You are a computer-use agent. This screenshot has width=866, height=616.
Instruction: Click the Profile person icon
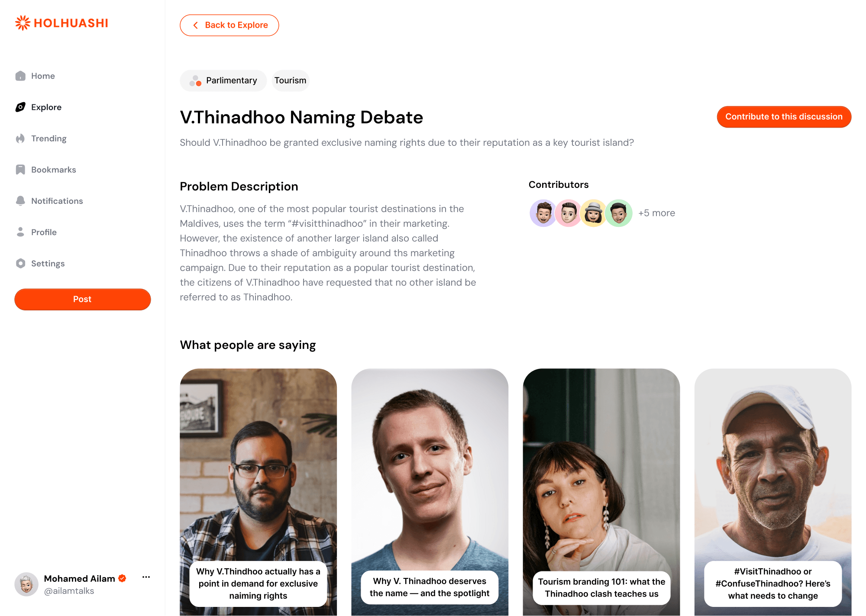click(20, 232)
